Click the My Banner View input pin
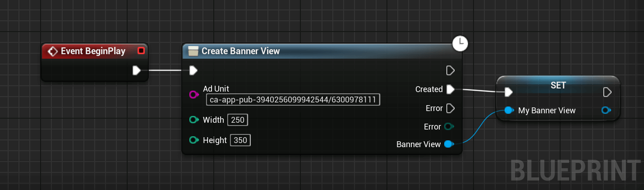Screen dimensions: 644x190 pyautogui.click(x=509, y=110)
